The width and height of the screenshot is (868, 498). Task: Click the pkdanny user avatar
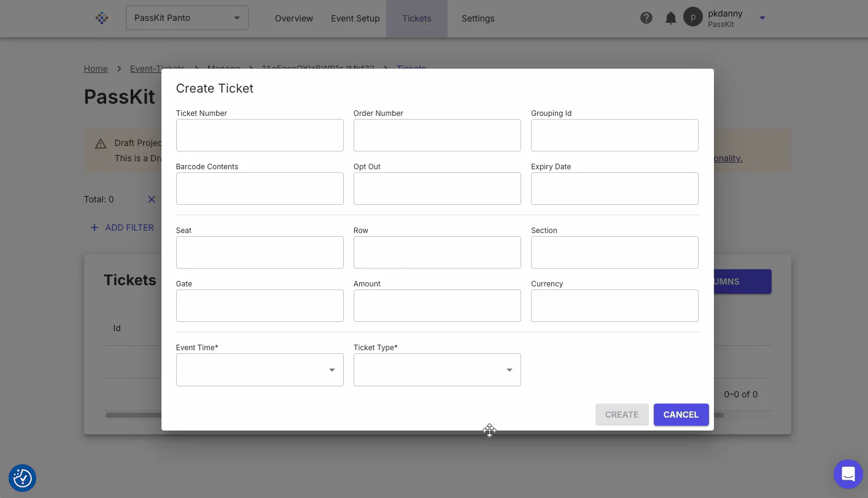click(x=693, y=18)
